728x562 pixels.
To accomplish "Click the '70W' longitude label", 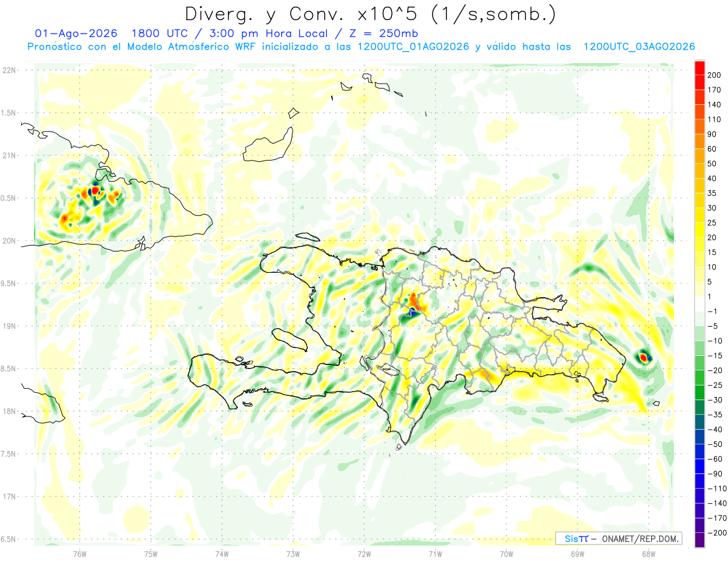I will tap(507, 554).
